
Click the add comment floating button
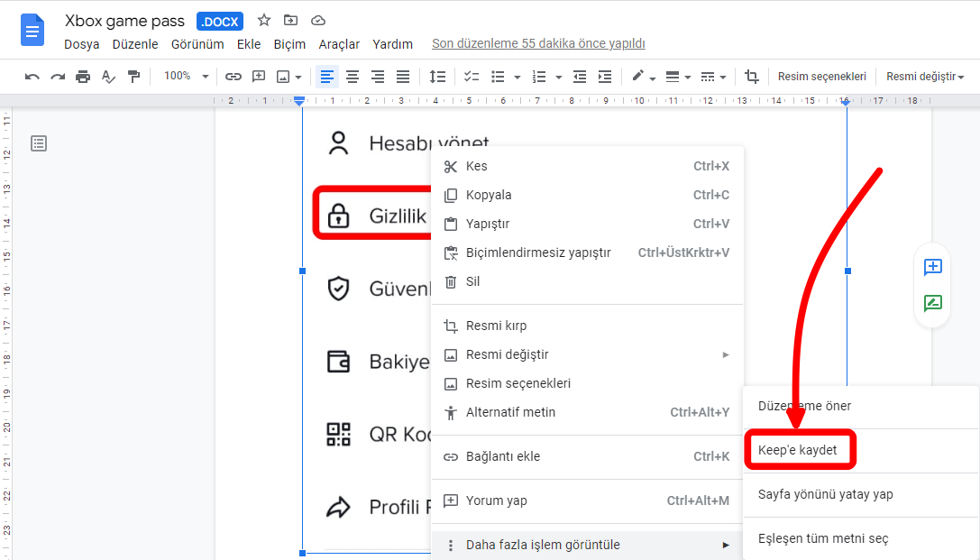tap(932, 267)
